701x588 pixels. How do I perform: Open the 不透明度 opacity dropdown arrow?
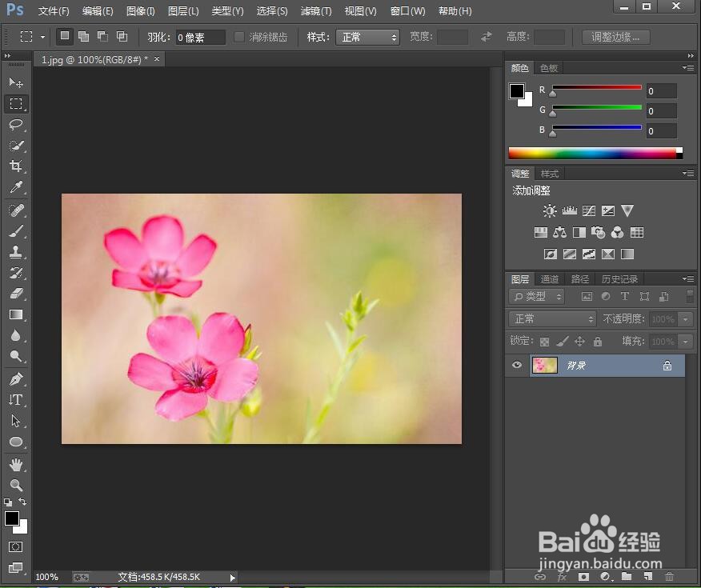[685, 319]
